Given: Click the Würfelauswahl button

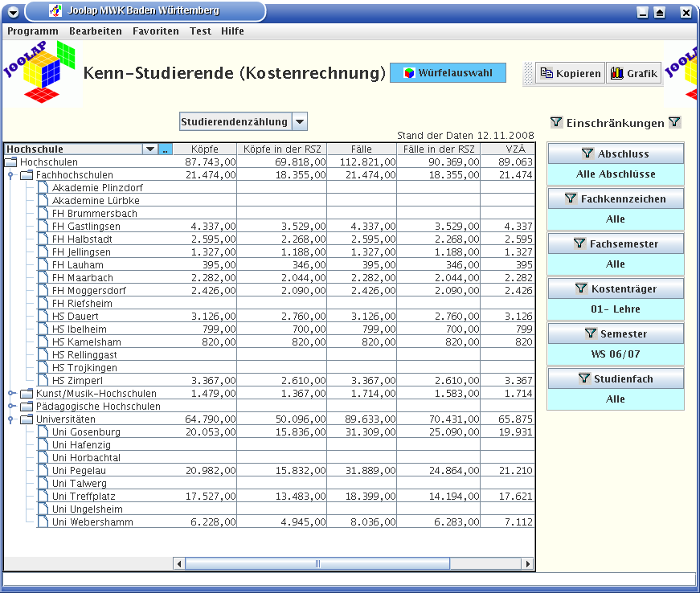Looking at the screenshot, I should [x=448, y=73].
